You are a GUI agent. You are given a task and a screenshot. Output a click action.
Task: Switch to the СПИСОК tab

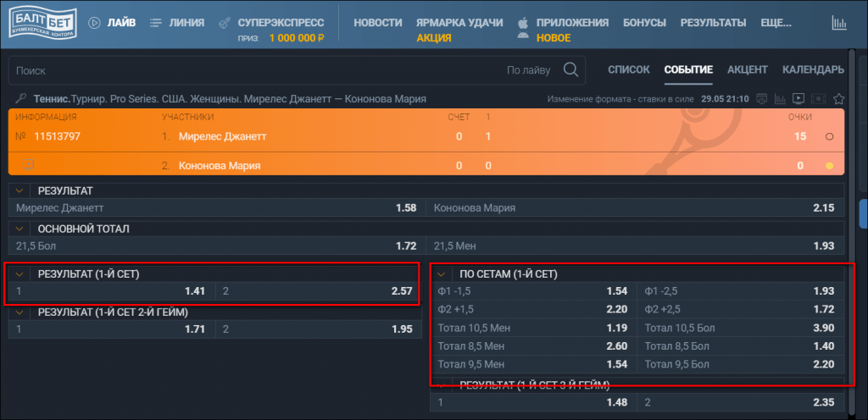point(628,70)
